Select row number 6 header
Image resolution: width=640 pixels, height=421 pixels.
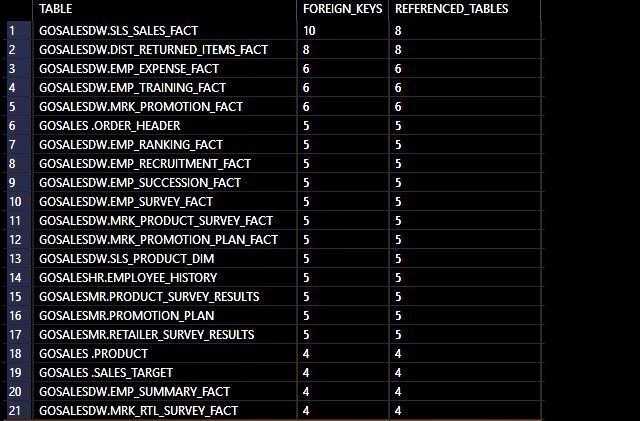[19, 126]
